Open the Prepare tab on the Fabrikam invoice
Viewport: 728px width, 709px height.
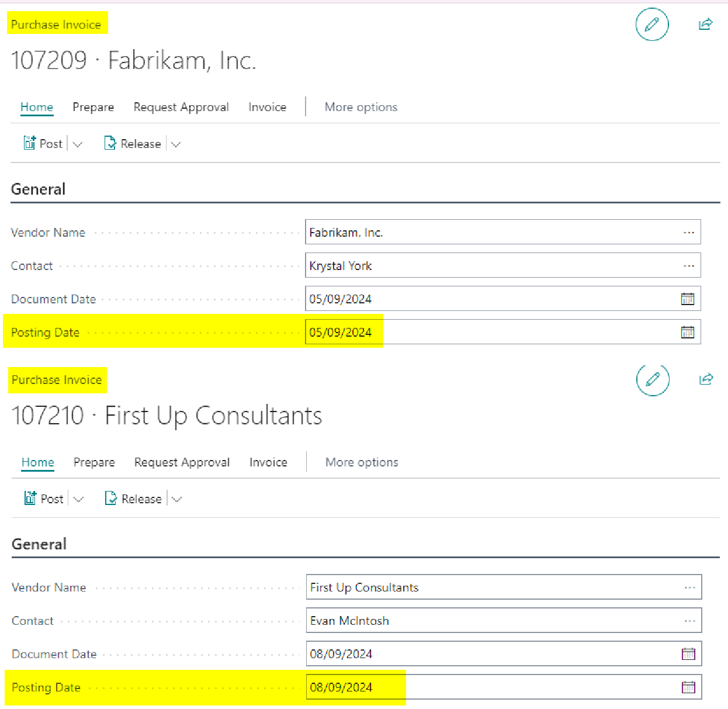(x=93, y=107)
